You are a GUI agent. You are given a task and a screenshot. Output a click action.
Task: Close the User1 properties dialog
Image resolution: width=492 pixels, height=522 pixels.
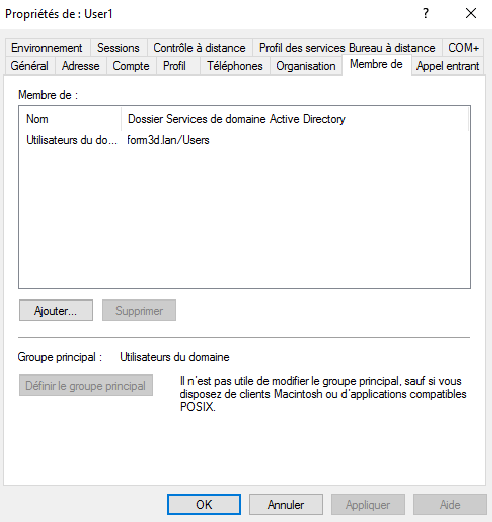pyautogui.click(x=471, y=13)
